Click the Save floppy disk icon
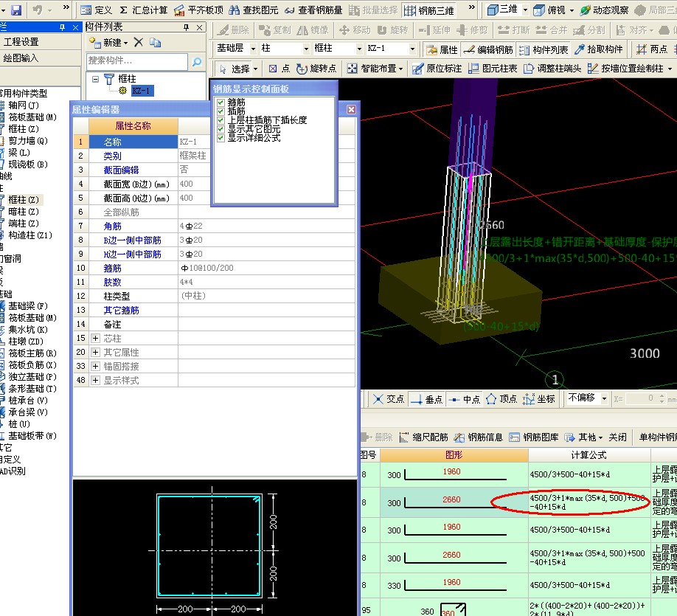 16,10
